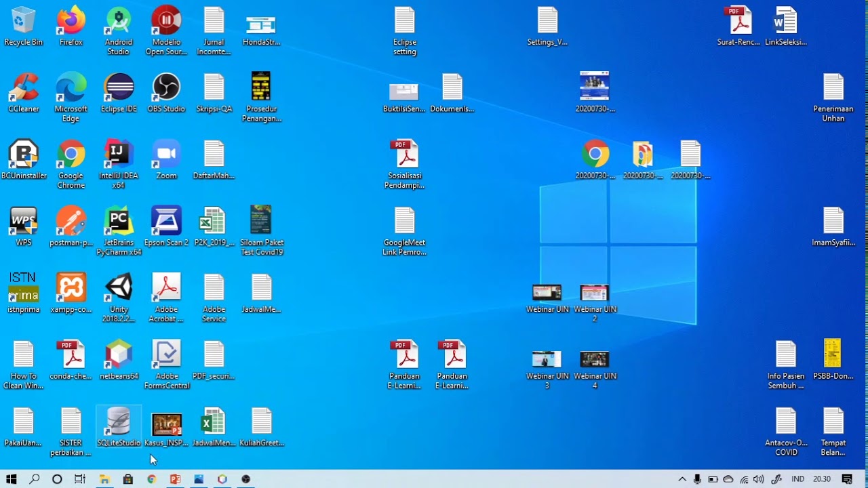Launch CCleaner from the desktop
The height and width of the screenshot is (488, 868).
click(x=23, y=93)
